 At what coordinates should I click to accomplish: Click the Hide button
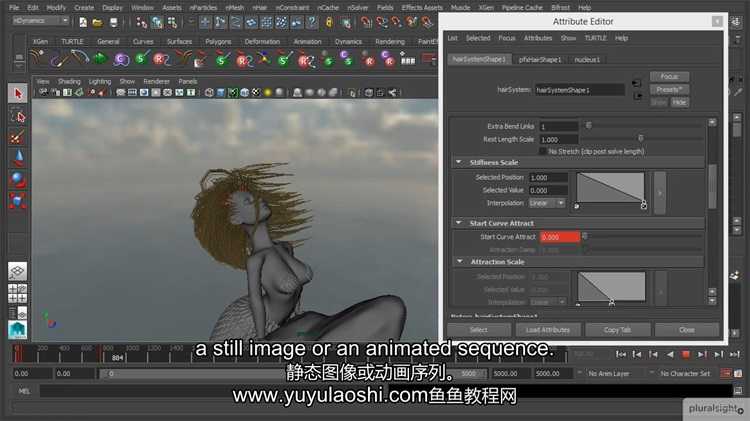679,102
